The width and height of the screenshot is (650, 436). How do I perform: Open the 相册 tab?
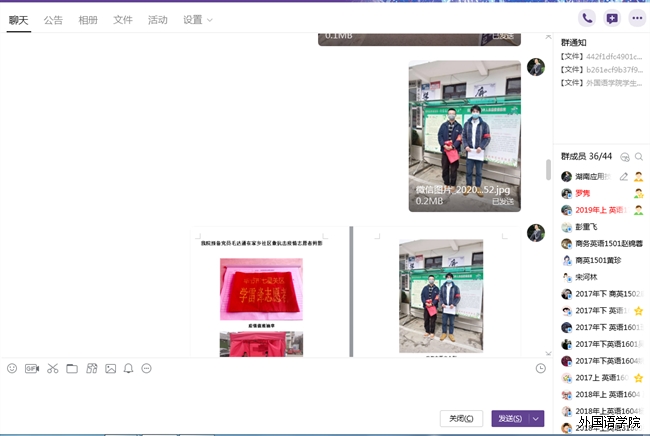coord(88,20)
